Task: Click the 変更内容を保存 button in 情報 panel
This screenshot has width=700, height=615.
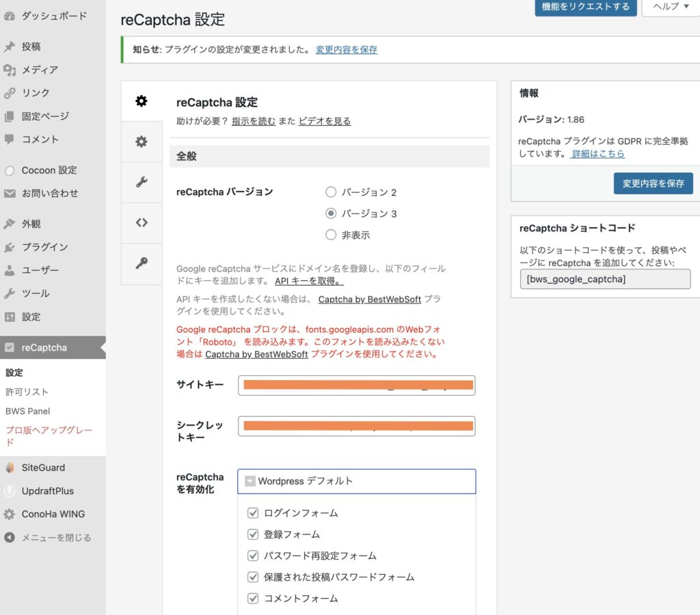Action: (653, 183)
